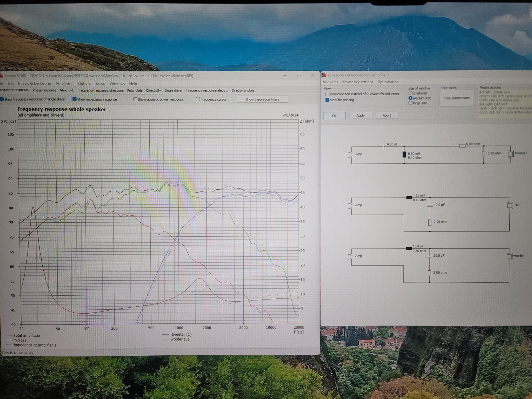532x399 pixels.
Task: Click the Ok button in crossover editor
Action: [x=334, y=116]
